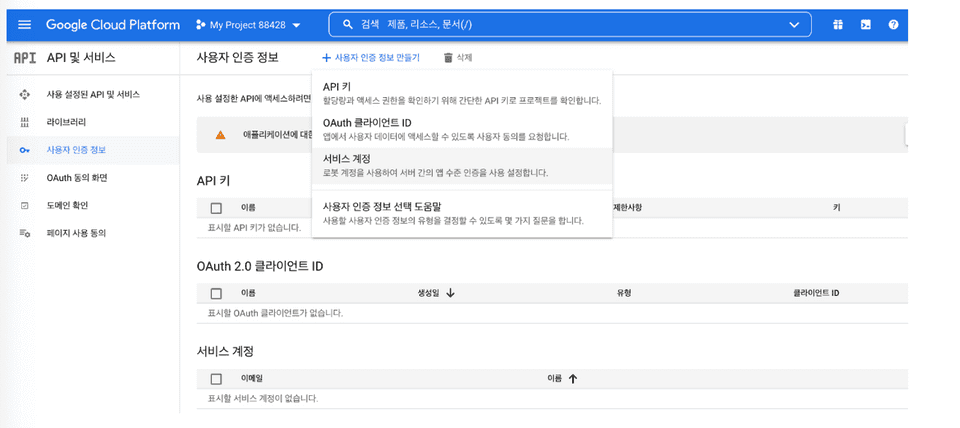The width and height of the screenshot is (960, 428).
Task: Open 라이브러리 in sidebar
Action: click(93, 122)
